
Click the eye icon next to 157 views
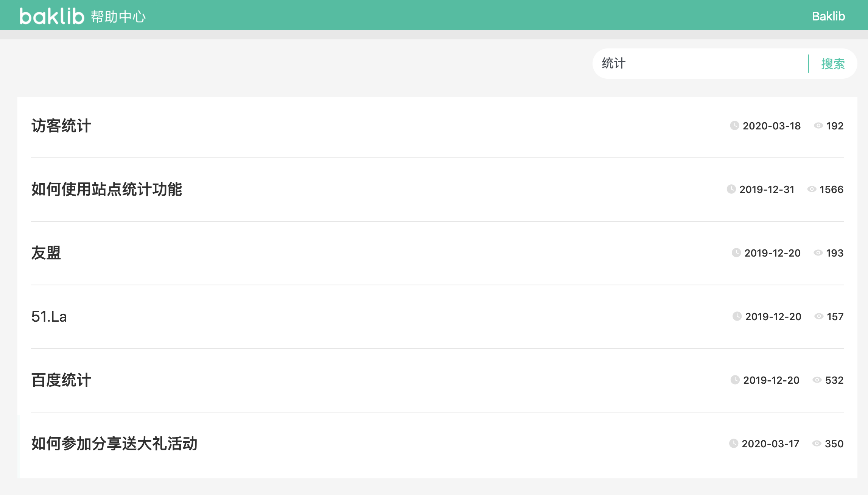point(819,316)
